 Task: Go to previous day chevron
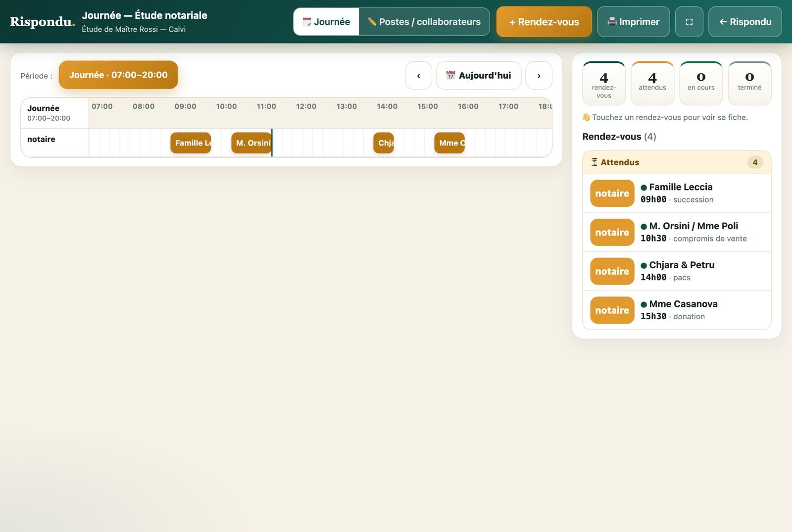coord(418,76)
